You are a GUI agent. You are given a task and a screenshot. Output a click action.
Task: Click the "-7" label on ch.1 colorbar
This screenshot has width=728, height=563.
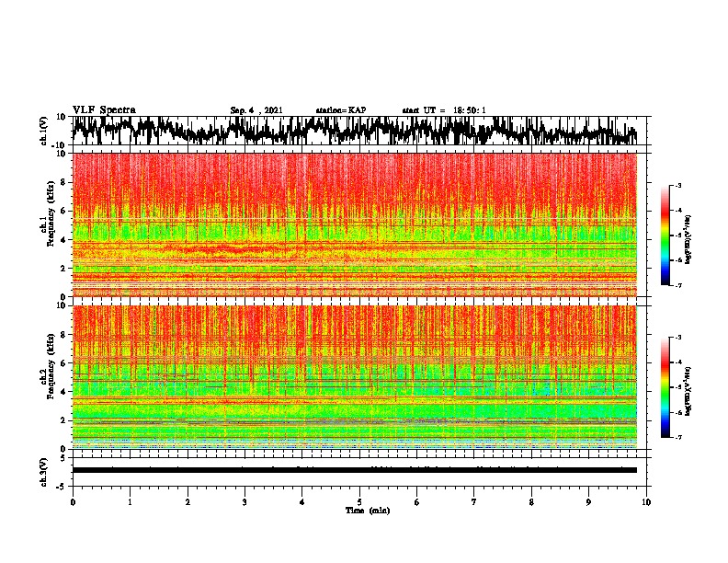(x=677, y=285)
